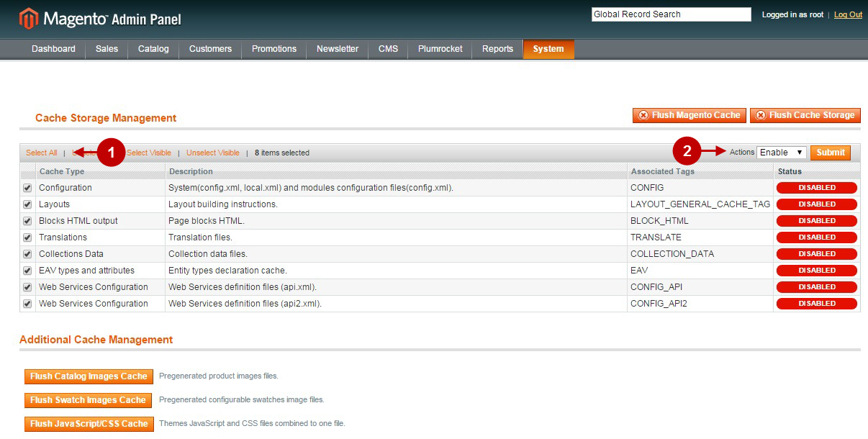Open the System menu tab
Screen dimensions: 868x439
548,49
